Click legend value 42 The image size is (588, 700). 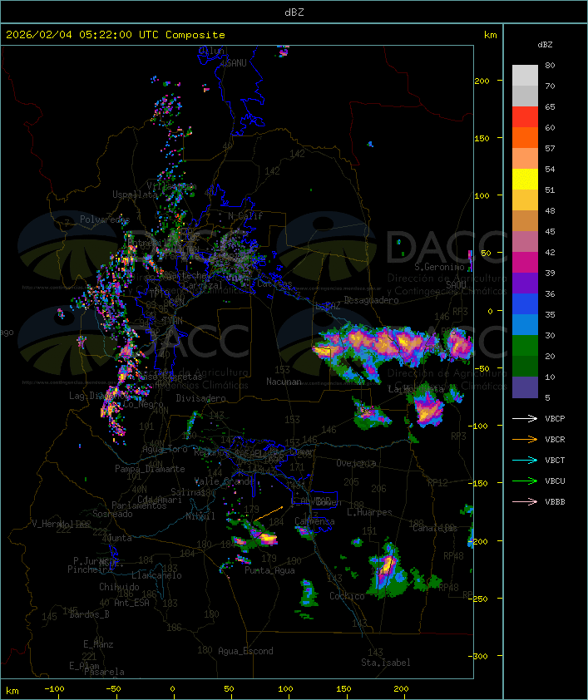tap(550, 252)
